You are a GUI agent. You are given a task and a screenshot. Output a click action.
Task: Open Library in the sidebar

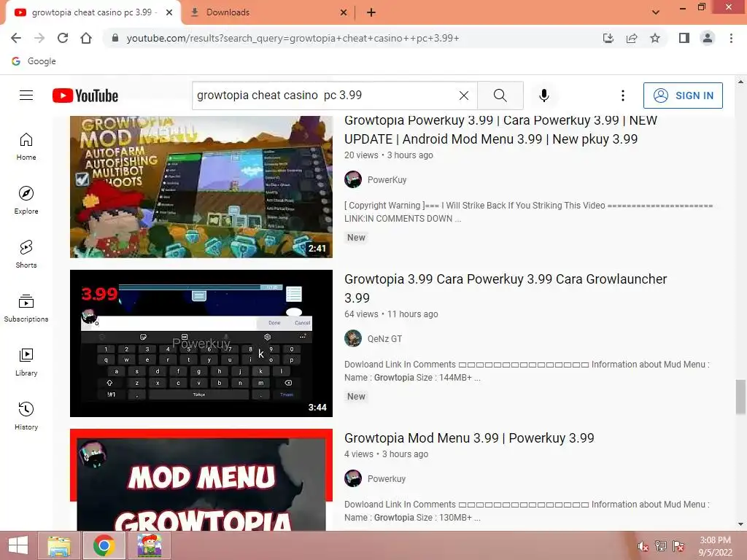(x=26, y=362)
